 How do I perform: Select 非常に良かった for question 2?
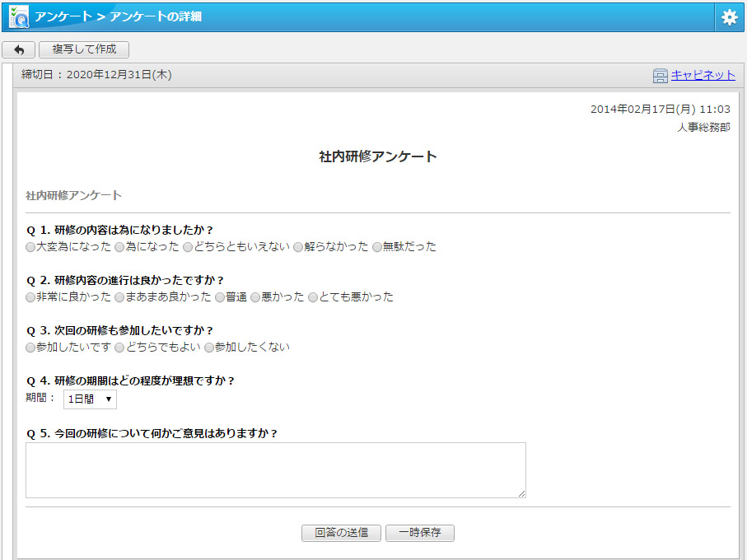tap(30, 297)
